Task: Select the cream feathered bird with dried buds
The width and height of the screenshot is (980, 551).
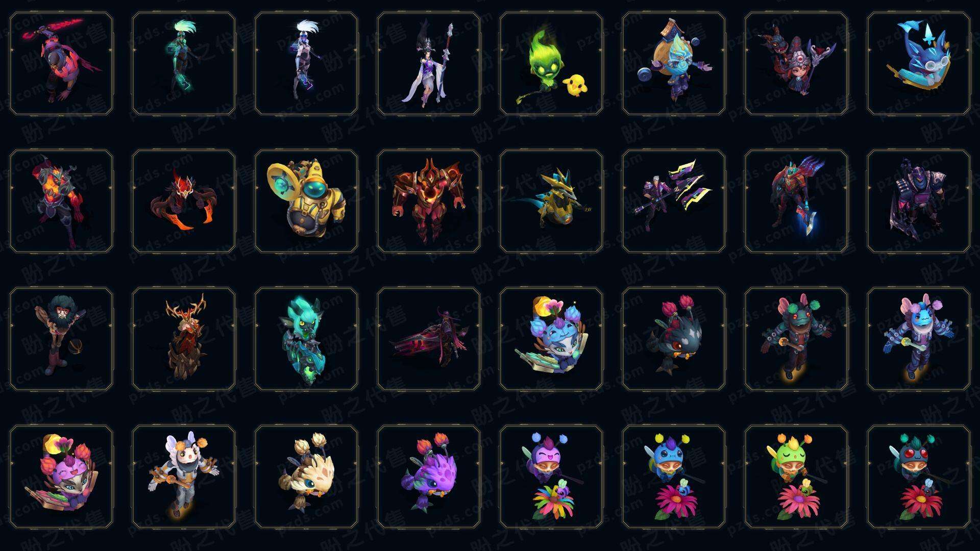Action: [306, 477]
